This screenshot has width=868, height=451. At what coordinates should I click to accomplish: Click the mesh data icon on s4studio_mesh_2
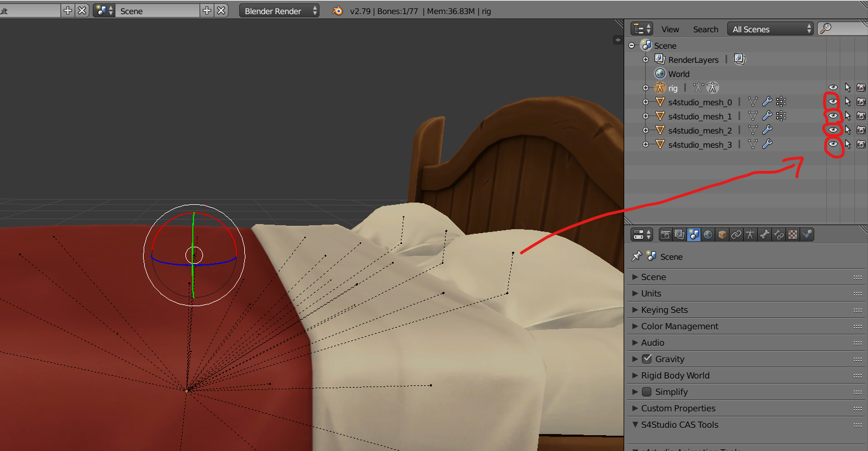point(753,130)
